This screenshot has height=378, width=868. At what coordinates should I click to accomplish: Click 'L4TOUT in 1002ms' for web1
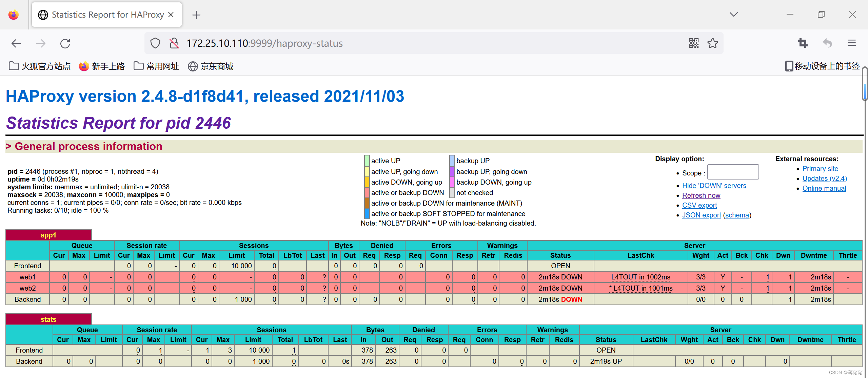click(641, 277)
